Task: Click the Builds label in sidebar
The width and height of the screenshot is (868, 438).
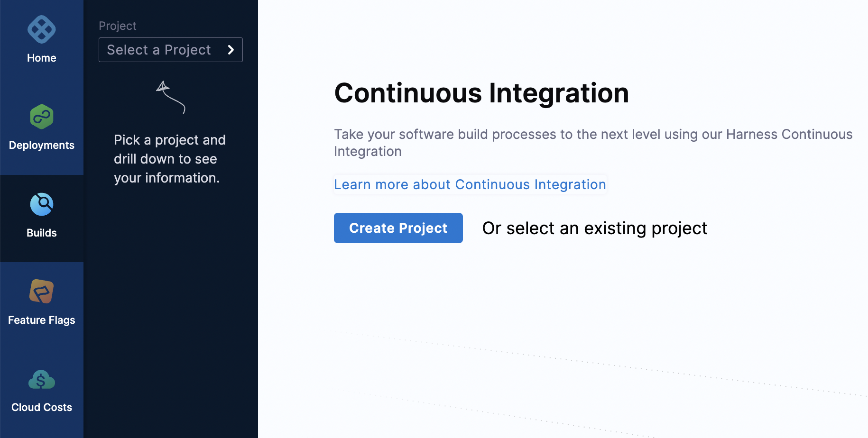Action: click(42, 233)
